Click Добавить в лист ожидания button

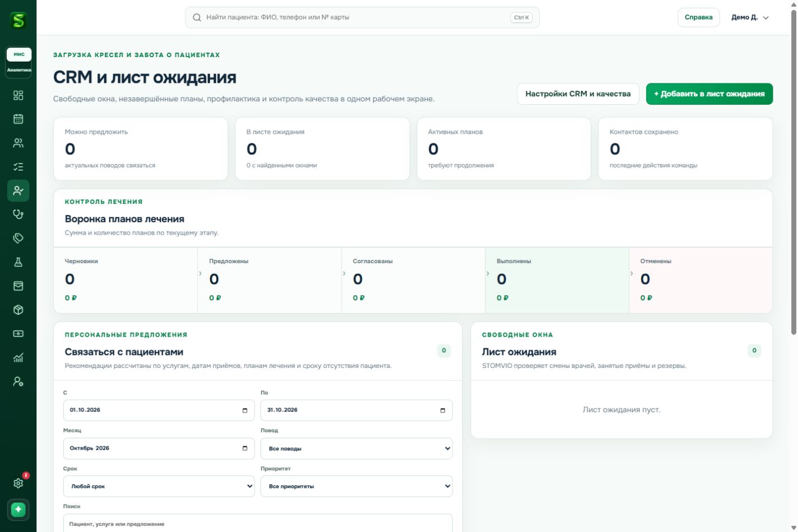[x=710, y=94]
